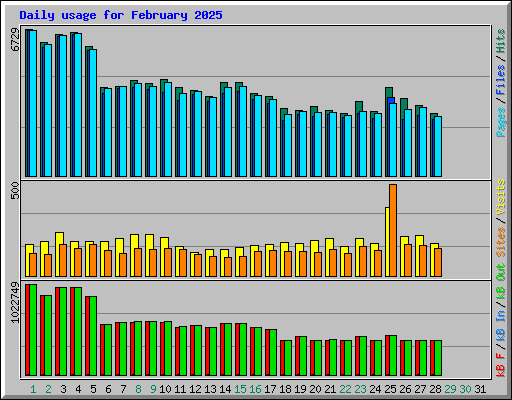Image resolution: width=512 pixels, height=400 pixels.
Task: Click day 13 on the x-axis
Action: coord(210,389)
